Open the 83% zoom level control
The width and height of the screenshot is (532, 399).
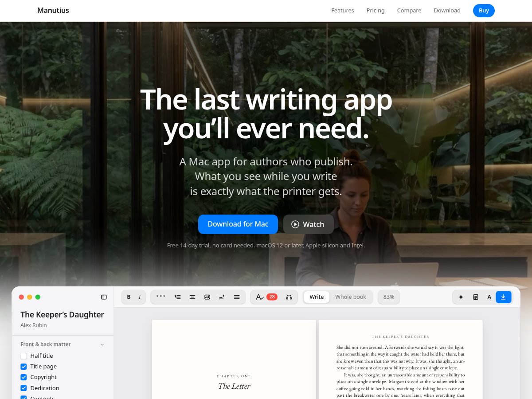[x=389, y=297]
